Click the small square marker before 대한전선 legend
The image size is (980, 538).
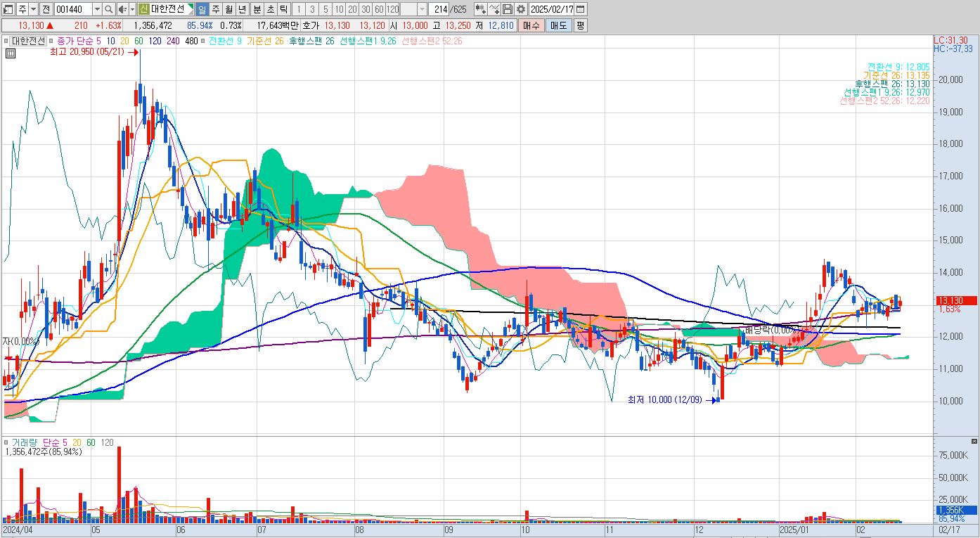click(7, 41)
